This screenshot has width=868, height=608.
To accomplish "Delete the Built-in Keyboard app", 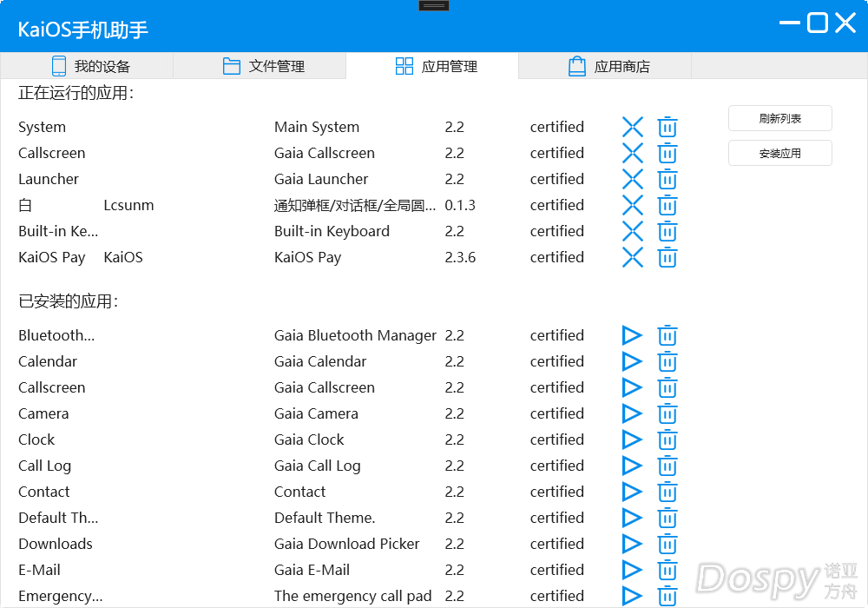I will [667, 231].
